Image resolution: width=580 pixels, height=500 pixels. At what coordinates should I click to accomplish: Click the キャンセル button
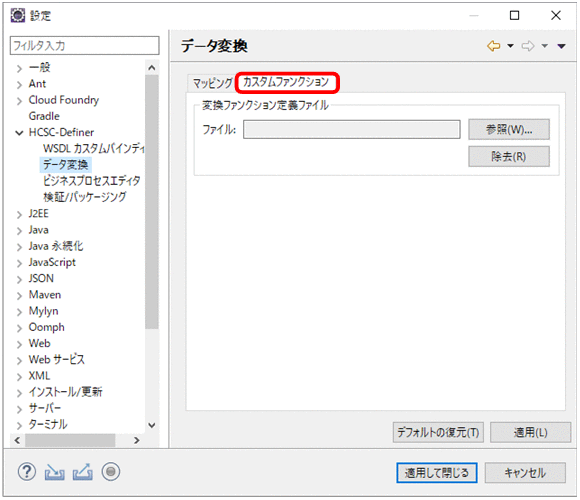[x=525, y=473]
